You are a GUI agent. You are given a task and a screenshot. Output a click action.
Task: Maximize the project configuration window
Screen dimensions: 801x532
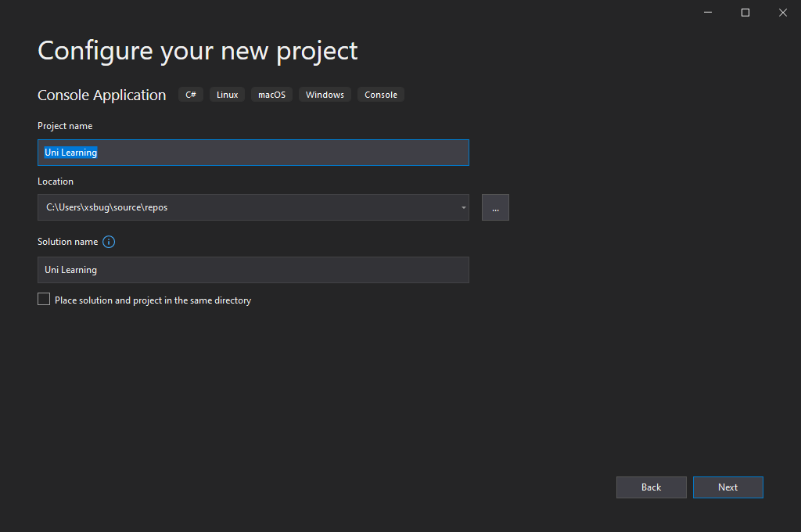[745, 13]
